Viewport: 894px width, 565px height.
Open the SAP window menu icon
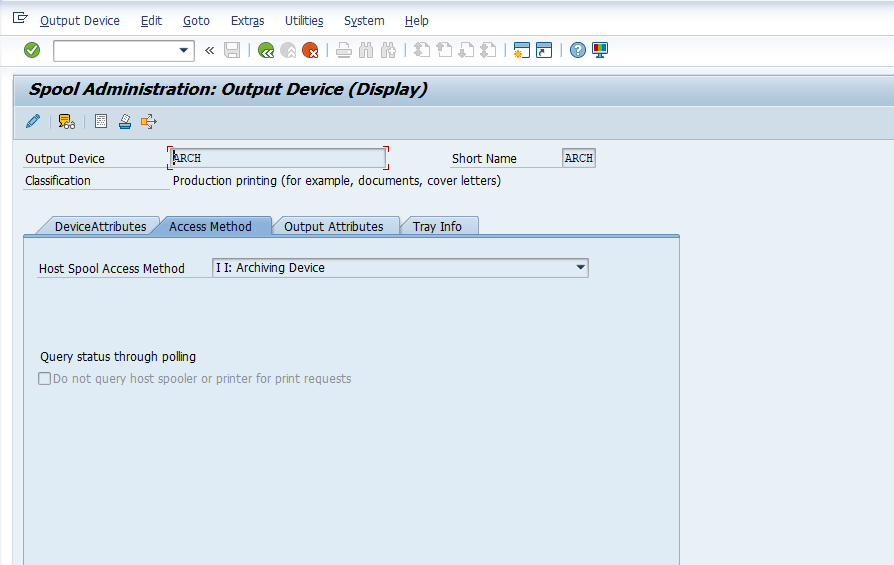point(20,18)
